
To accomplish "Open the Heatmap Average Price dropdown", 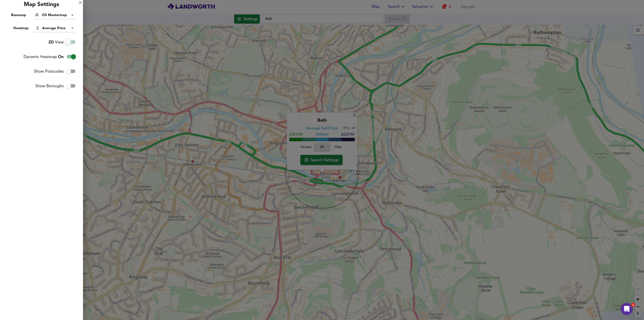I will click(54, 28).
